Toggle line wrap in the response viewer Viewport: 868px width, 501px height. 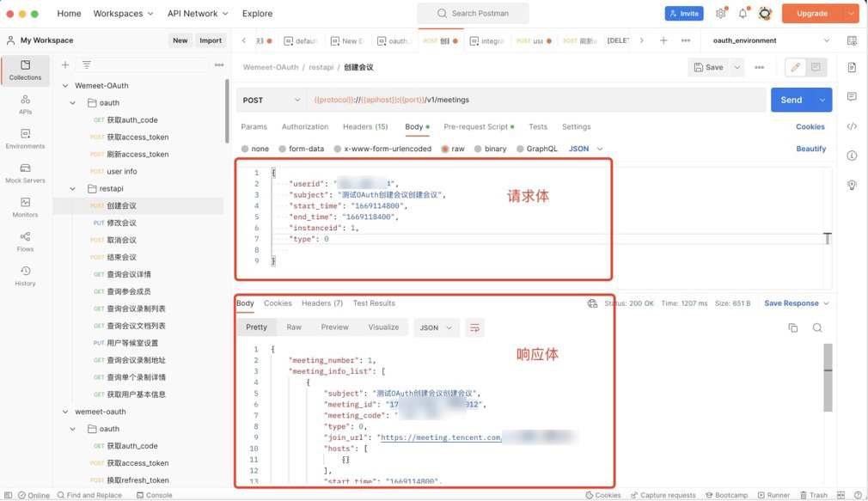point(474,327)
